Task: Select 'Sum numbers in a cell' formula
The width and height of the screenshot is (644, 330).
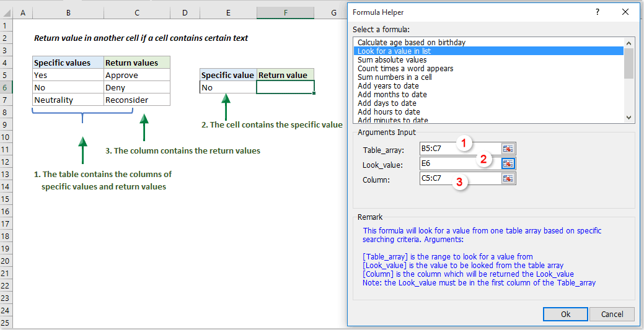Action: (x=488, y=77)
